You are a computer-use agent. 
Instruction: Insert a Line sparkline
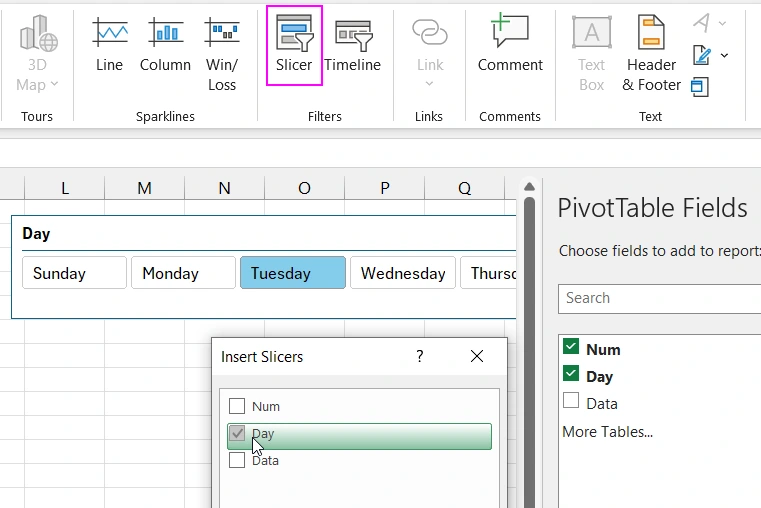pos(109,46)
